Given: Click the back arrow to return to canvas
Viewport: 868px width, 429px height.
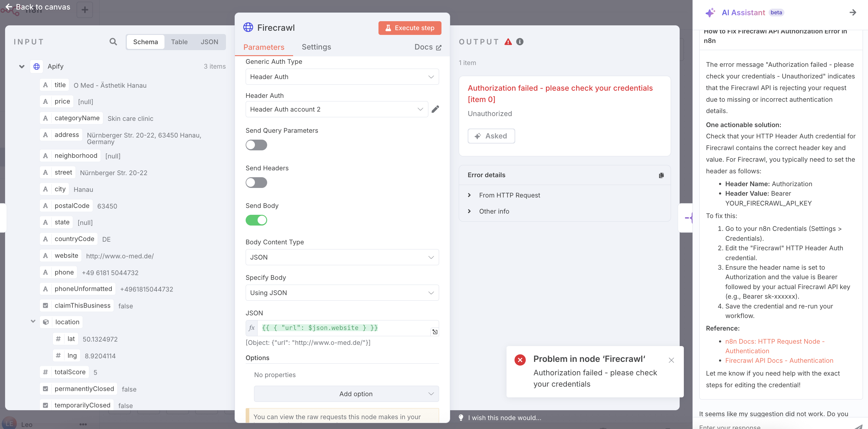Looking at the screenshot, I should [x=9, y=7].
